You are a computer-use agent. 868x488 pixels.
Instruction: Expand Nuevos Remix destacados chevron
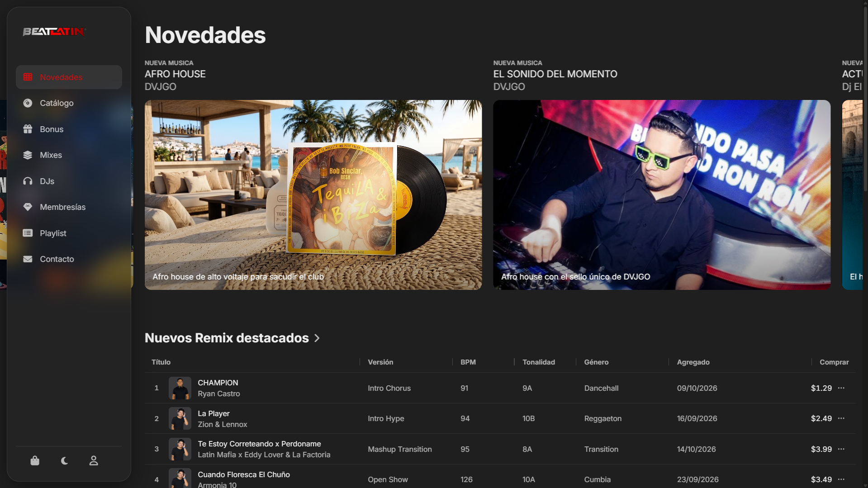317,338
